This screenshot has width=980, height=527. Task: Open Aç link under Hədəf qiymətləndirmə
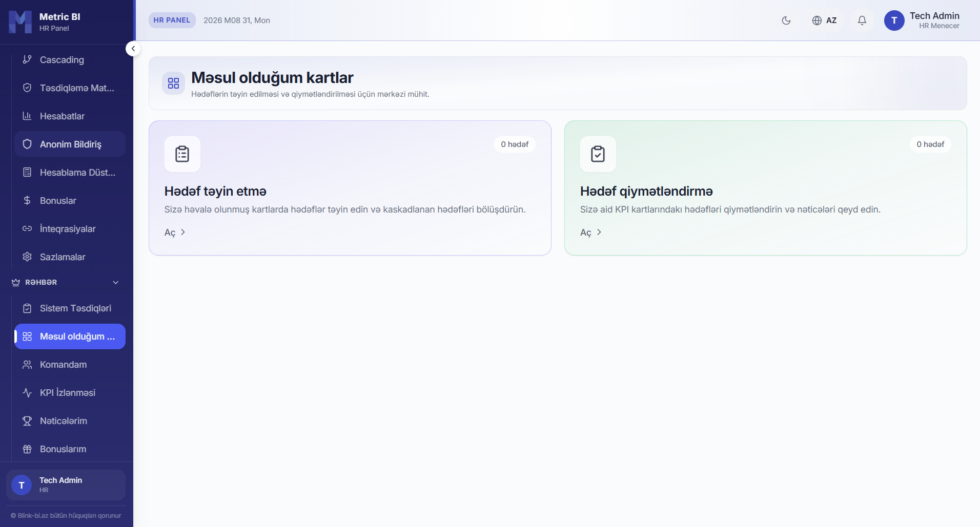pyautogui.click(x=590, y=233)
